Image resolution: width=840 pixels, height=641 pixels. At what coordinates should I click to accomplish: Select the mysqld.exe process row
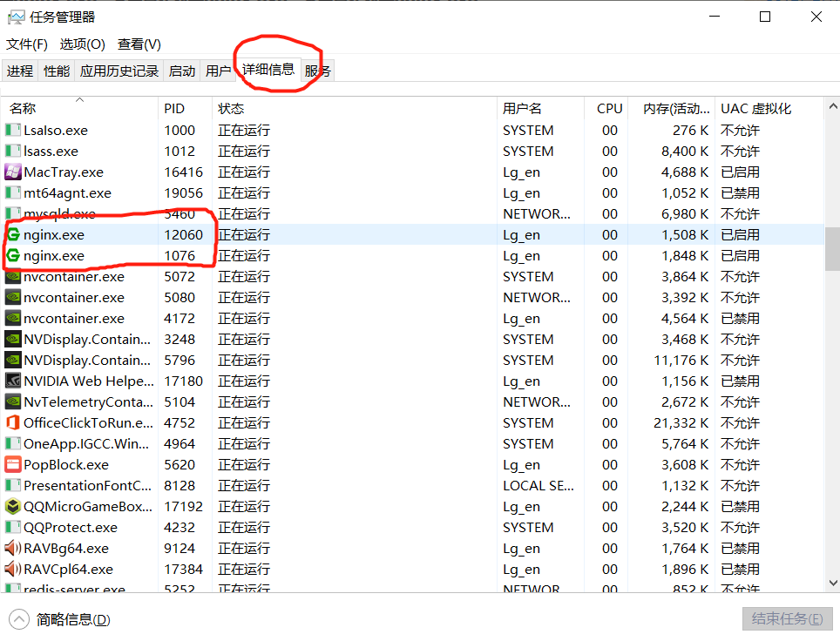[412, 213]
